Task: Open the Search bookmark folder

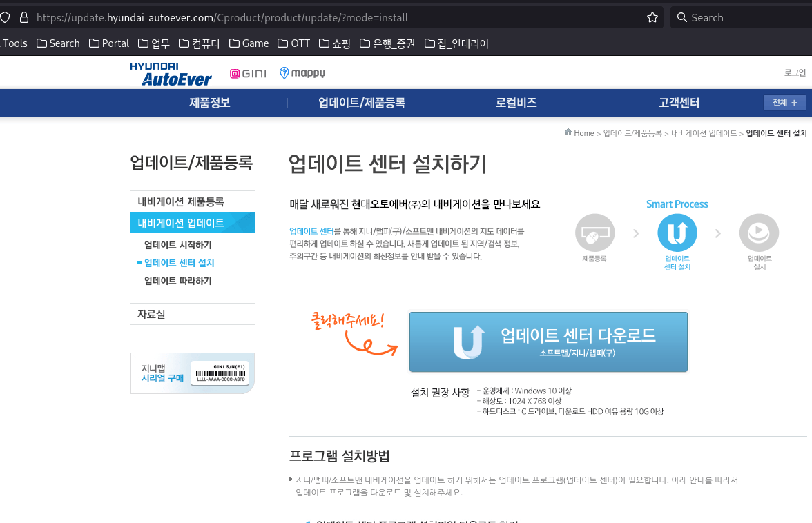Action: tap(58, 43)
